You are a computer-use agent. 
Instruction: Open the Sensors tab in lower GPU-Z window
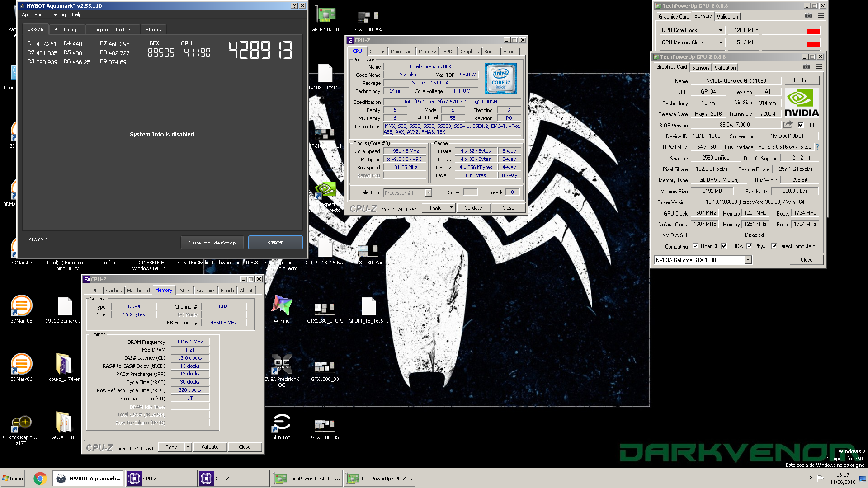click(x=700, y=67)
